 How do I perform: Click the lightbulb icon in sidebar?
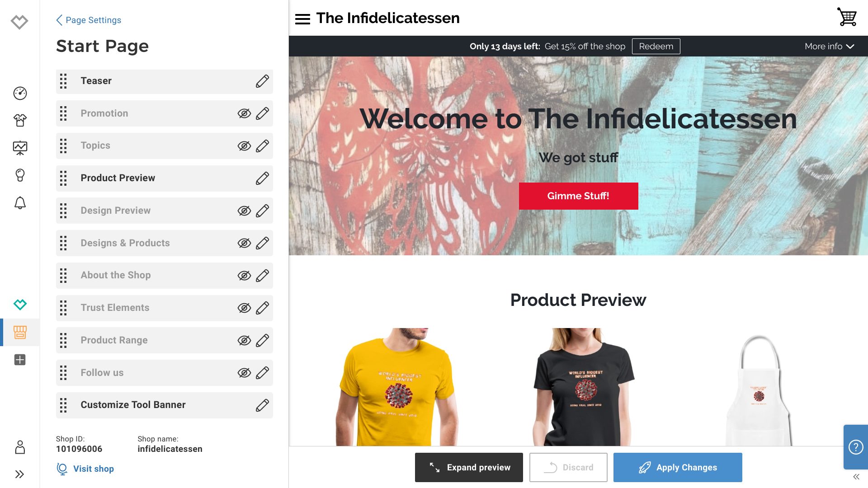pyautogui.click(x=20, y=175)
